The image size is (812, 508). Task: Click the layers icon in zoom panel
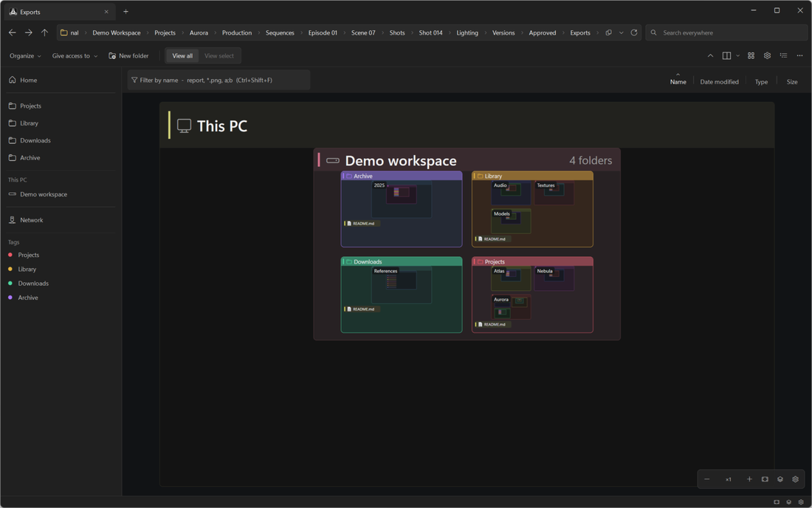click(x=780, y=479)
